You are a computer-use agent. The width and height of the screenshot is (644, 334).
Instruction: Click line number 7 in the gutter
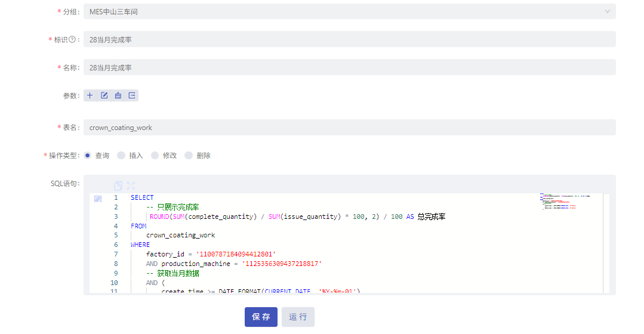coord(116,255)
